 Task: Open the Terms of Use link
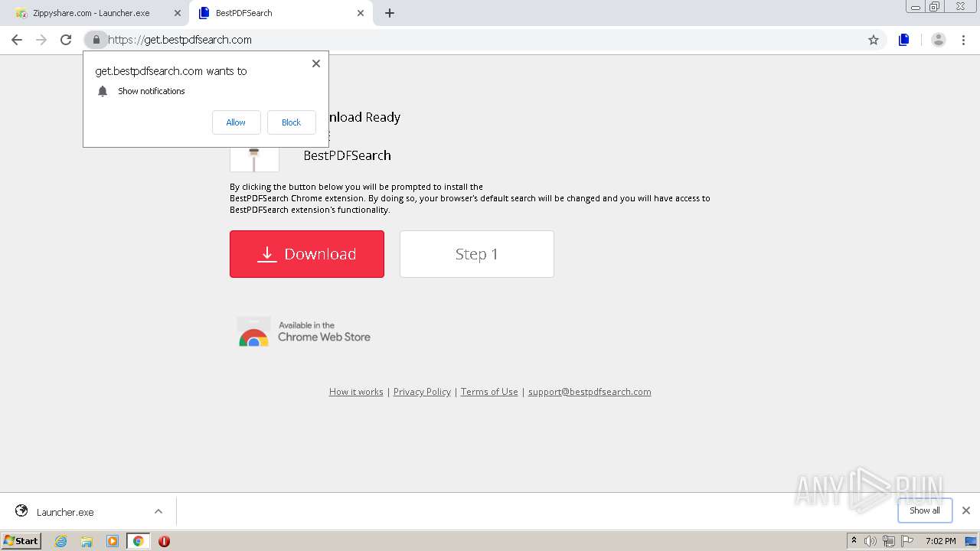(x=489, y=392)
